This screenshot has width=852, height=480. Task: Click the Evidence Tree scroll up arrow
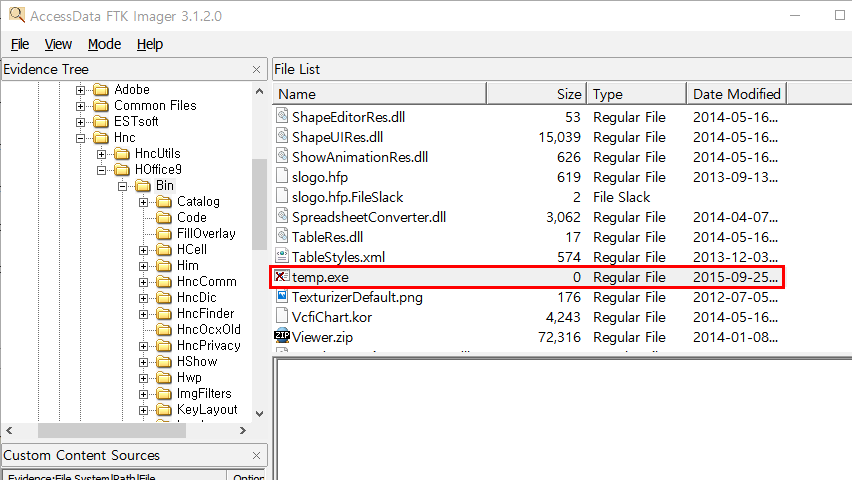(260, 91)
